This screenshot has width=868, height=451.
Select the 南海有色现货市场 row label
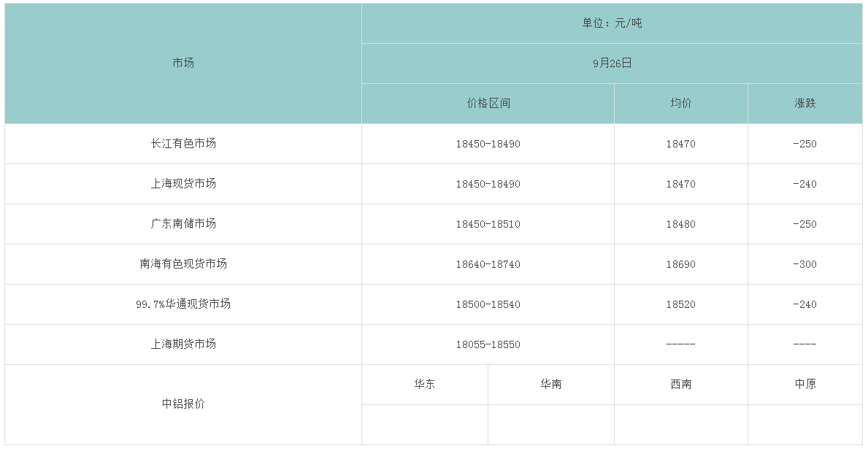click(x=183, y=264)
